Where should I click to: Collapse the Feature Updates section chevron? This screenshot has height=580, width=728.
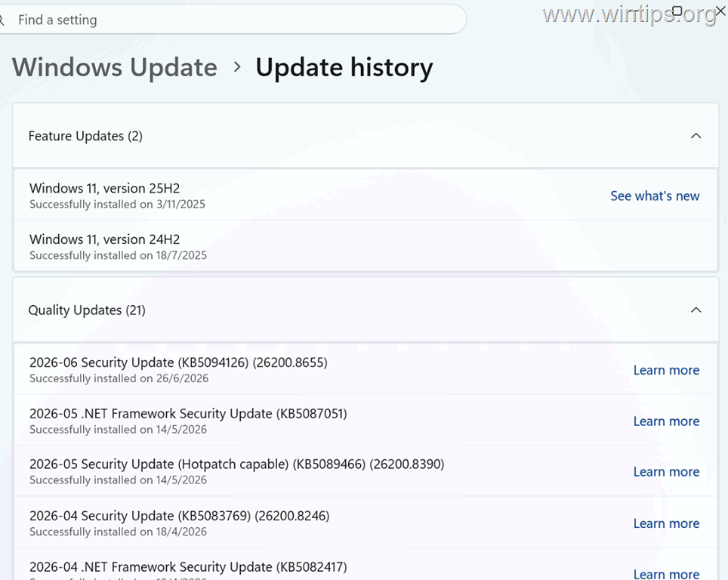(696, 136)
